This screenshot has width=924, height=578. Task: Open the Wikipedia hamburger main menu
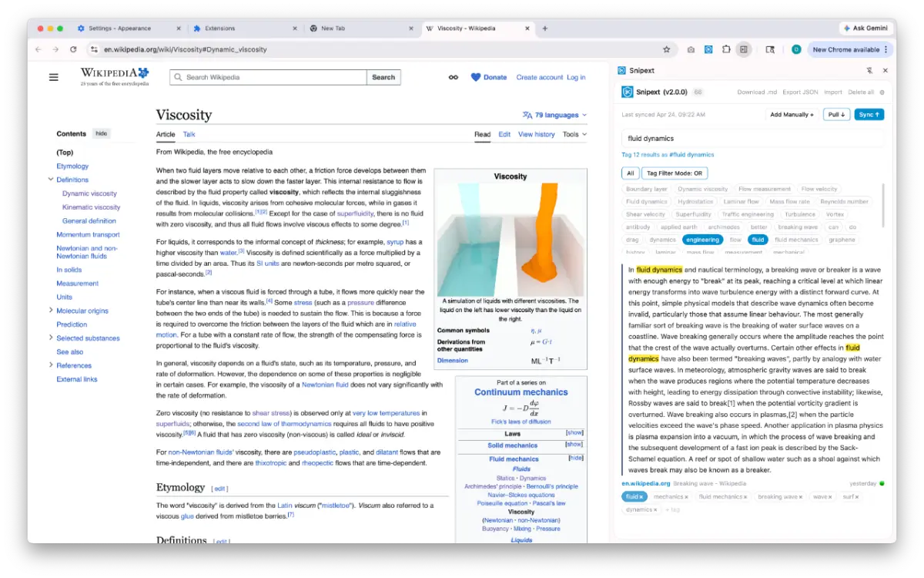click(54, 77)
